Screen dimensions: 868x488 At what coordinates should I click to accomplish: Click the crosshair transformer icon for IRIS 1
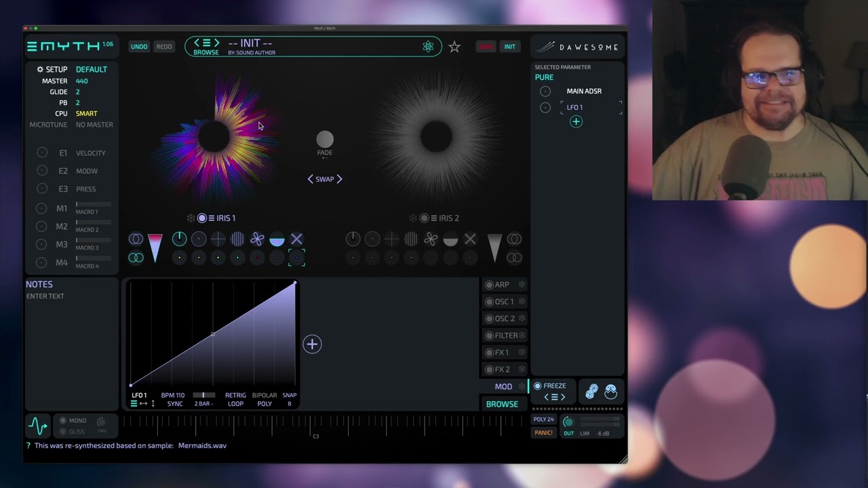click(x=218, y=239)
